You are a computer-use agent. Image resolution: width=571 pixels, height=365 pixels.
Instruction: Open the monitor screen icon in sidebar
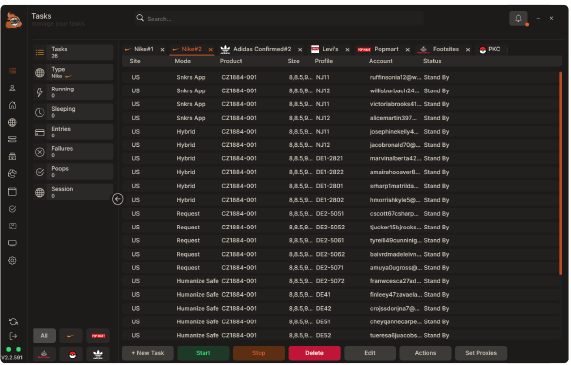[x=12, y=243]
